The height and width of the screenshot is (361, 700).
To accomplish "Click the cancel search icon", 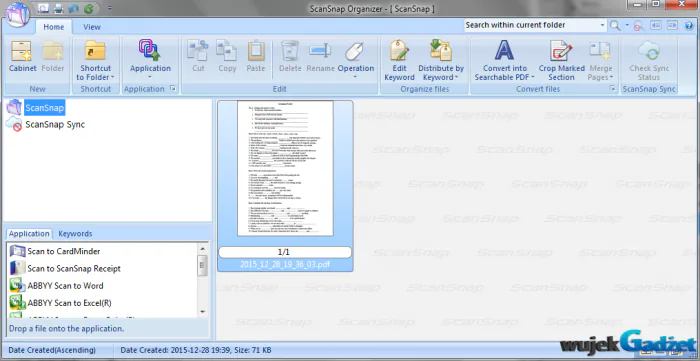I will [638, 26].
